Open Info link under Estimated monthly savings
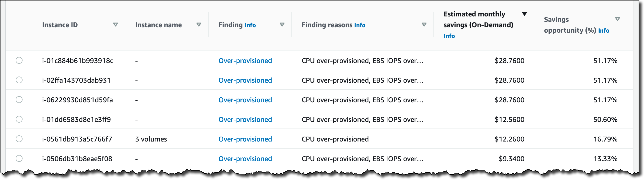Image resolution: width=644 pixels, height=180 pixels. (449, 36)
